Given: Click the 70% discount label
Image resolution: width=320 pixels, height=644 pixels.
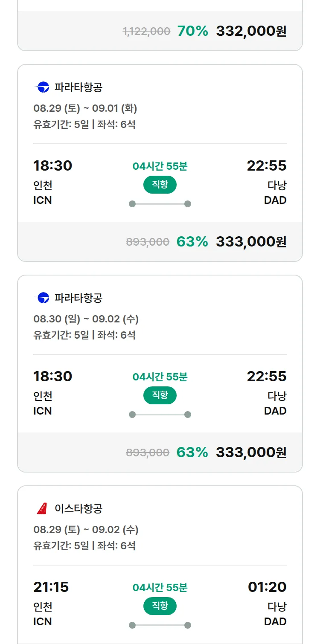Looking at the screenshot, I should pos(193,31).
